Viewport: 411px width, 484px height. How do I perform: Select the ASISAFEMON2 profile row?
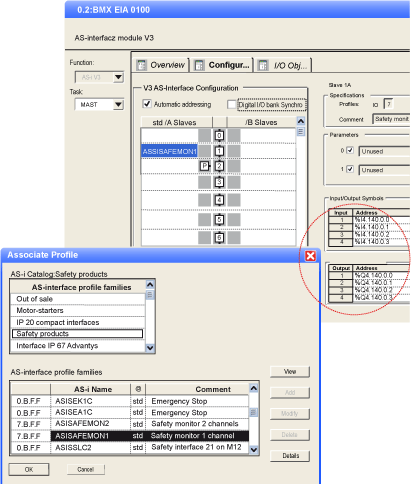point(130,424)
